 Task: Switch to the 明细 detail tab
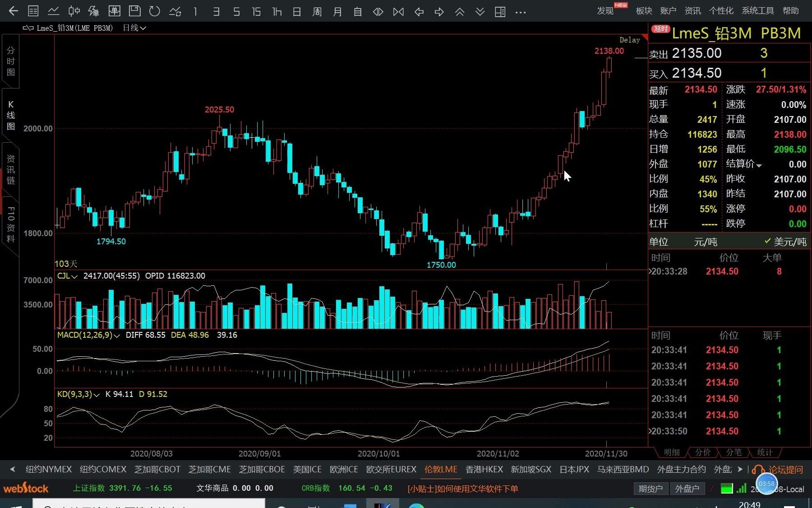tap(672, 452)
